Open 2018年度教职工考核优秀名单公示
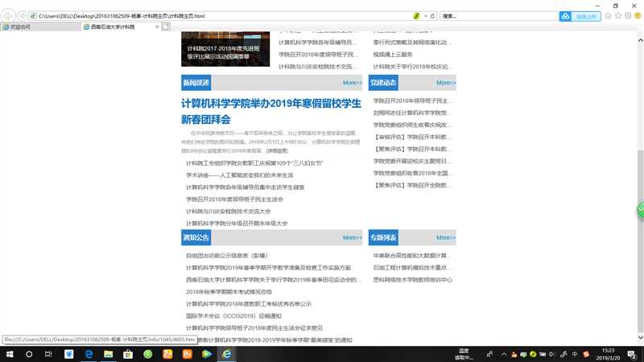Screen dimensions: 644x362 click(249, 304)
